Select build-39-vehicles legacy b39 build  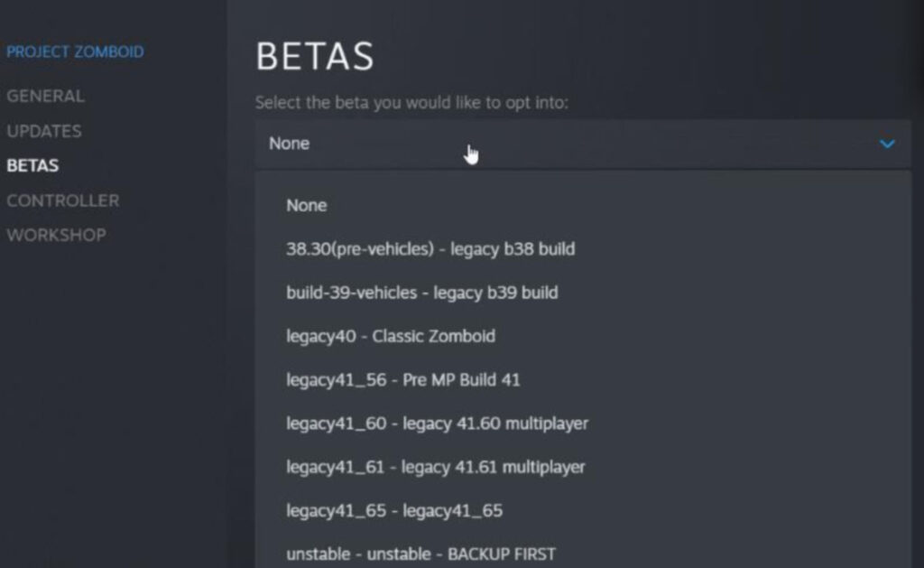pyautogui.click(x=422, y=293)
